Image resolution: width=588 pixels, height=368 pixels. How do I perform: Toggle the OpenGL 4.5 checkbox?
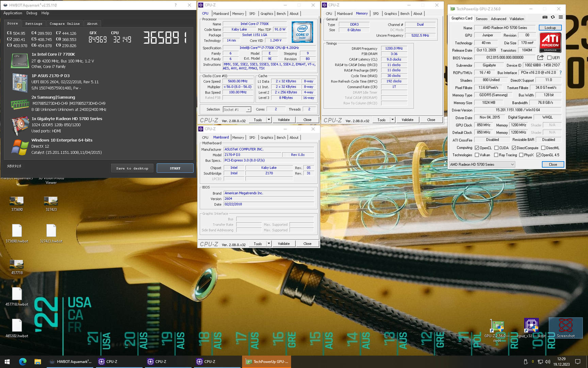point(538,155)
